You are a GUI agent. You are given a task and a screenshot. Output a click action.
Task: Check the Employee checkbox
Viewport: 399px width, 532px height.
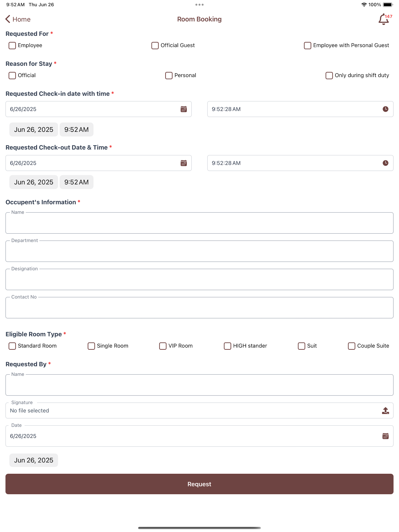12,45
